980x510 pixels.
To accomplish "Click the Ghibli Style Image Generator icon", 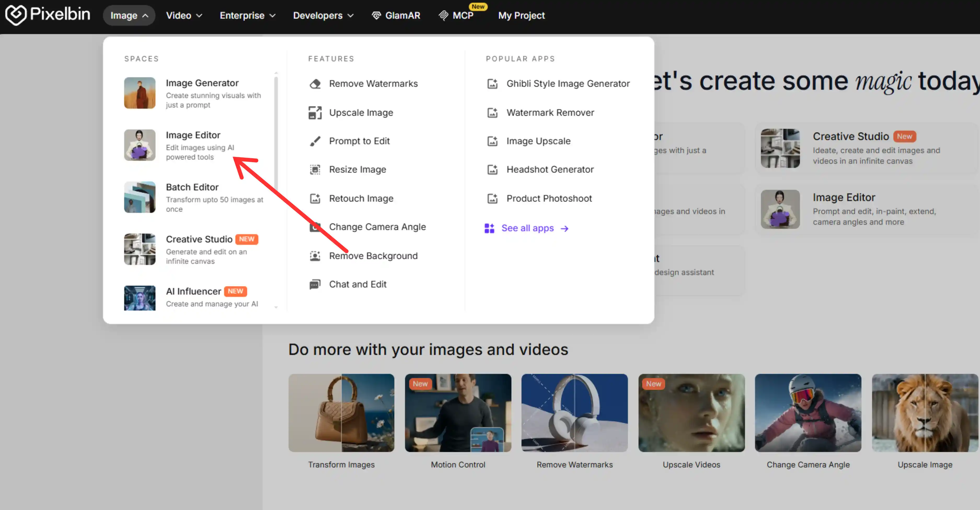I will coord(493,84).
